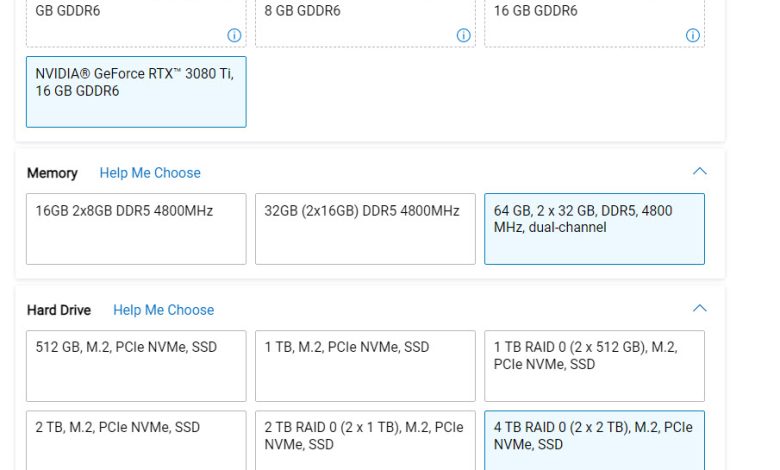The height and width of the screenshot is (470, 780).
Task: Collapse the Hard Drive section chevron
Action: [x=700, y=309]
